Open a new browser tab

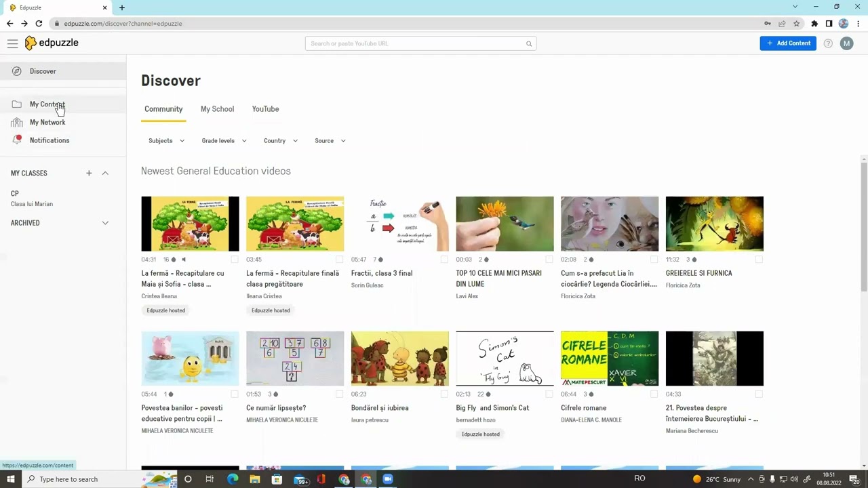coord(122,7)
